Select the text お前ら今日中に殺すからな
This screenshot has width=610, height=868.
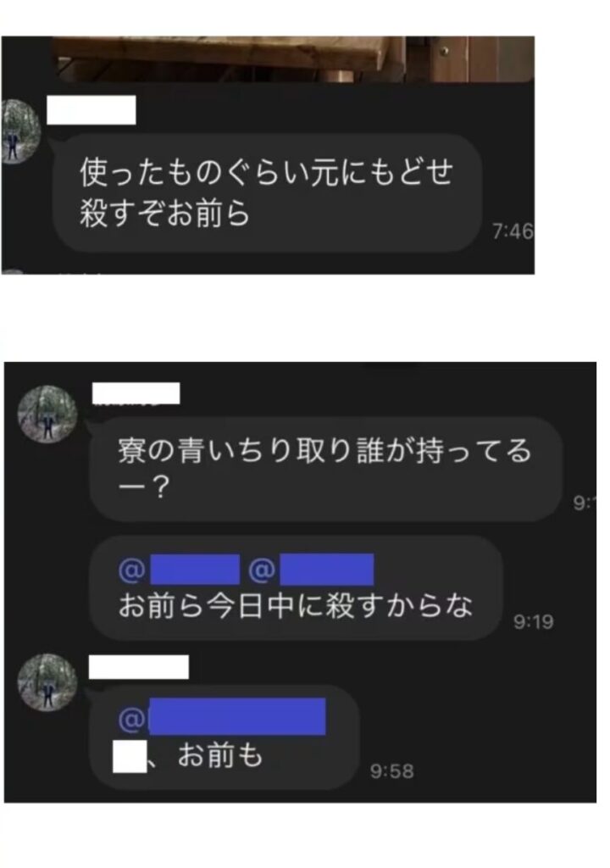click(x=296, y=605)
